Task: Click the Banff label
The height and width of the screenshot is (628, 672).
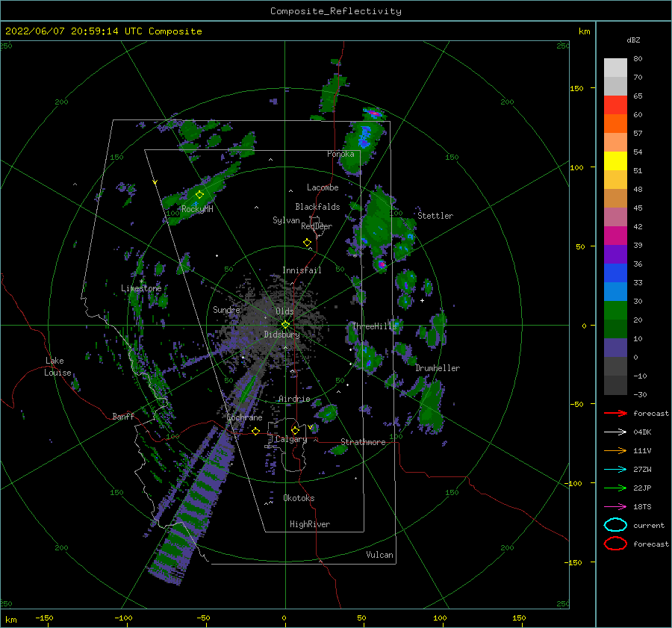Action: point(123,416)
